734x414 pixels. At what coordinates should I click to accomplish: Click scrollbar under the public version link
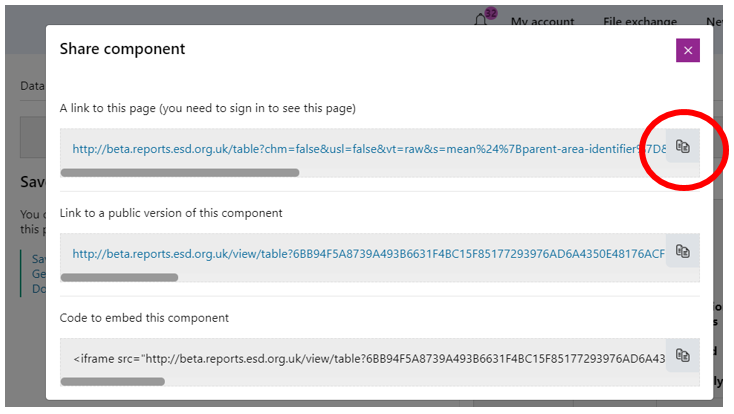click(119, 277)
